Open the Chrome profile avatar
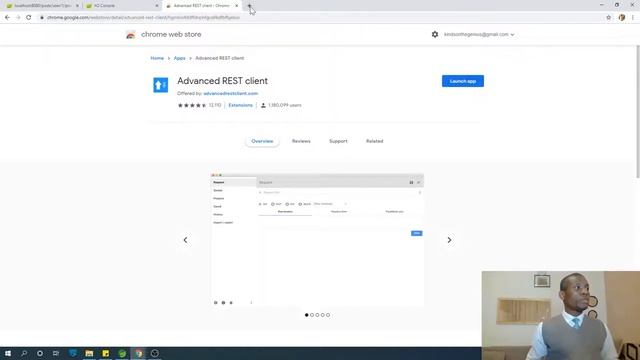The height and width of the screenshot is (360, 640). click(x=622, y=17)
